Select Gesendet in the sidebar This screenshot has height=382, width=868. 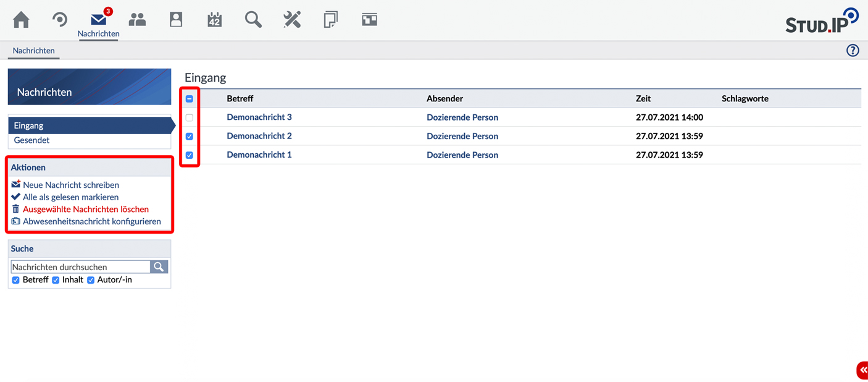point(31,140)
